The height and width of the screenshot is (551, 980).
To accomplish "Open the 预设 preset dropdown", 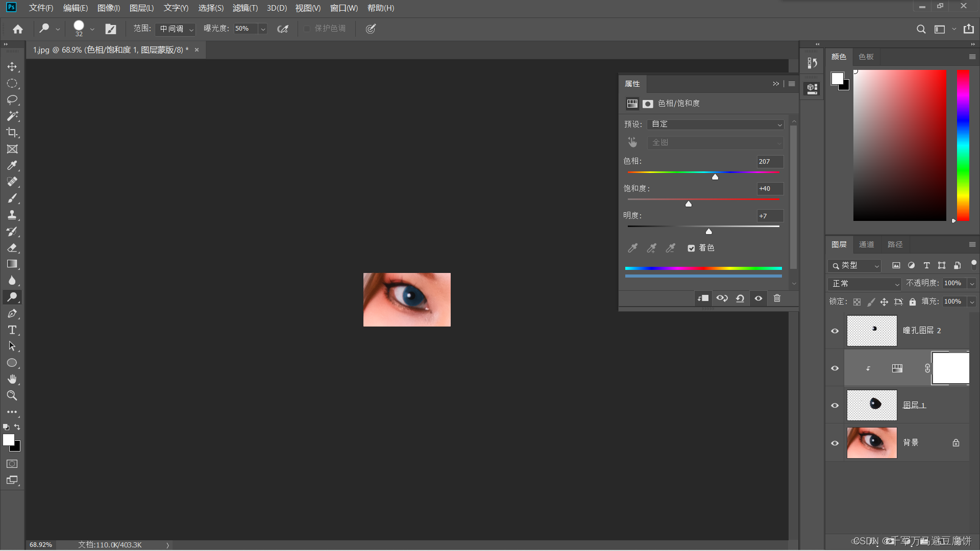I will click(x=715, y=124).
